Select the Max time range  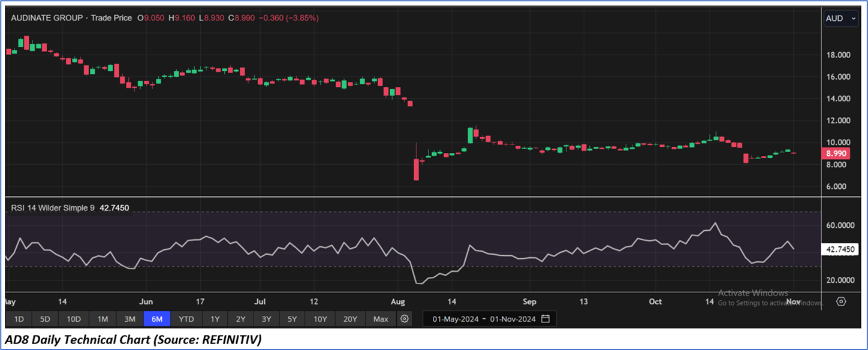[x=381, y=319]
